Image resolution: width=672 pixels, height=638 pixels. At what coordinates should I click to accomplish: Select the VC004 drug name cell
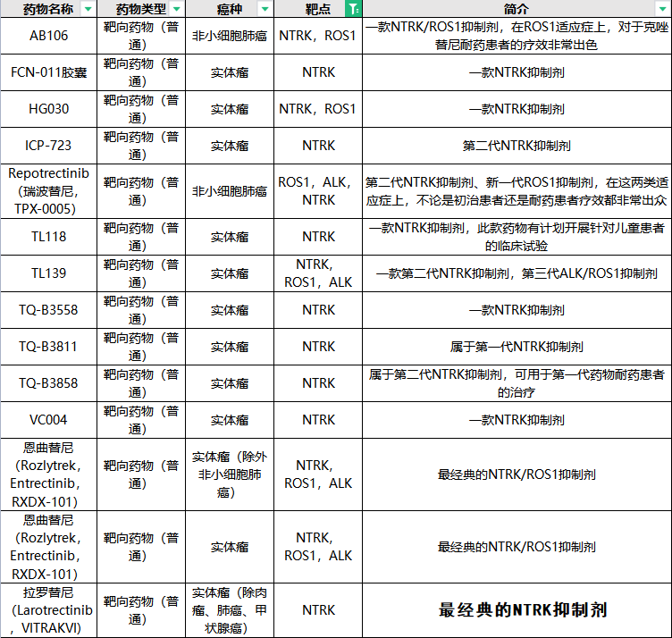click(x=49, y=420)
